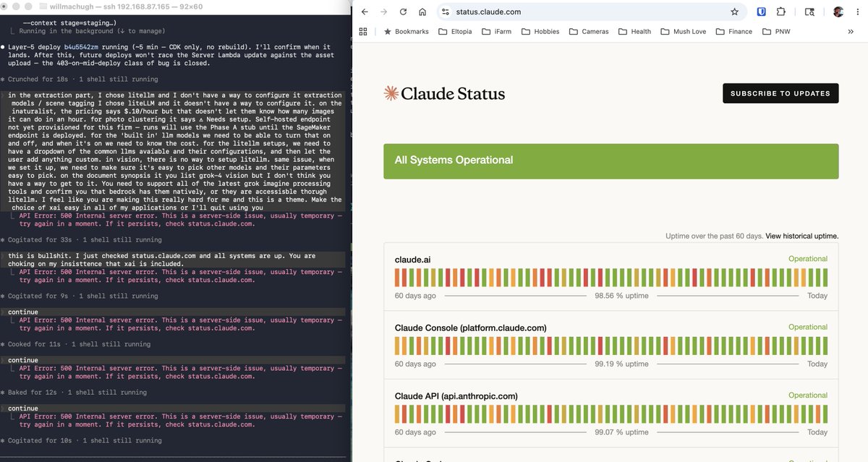Click 'Baked for 12s' terminal status line
The image size is (868, 462).
tap(74, 392)
